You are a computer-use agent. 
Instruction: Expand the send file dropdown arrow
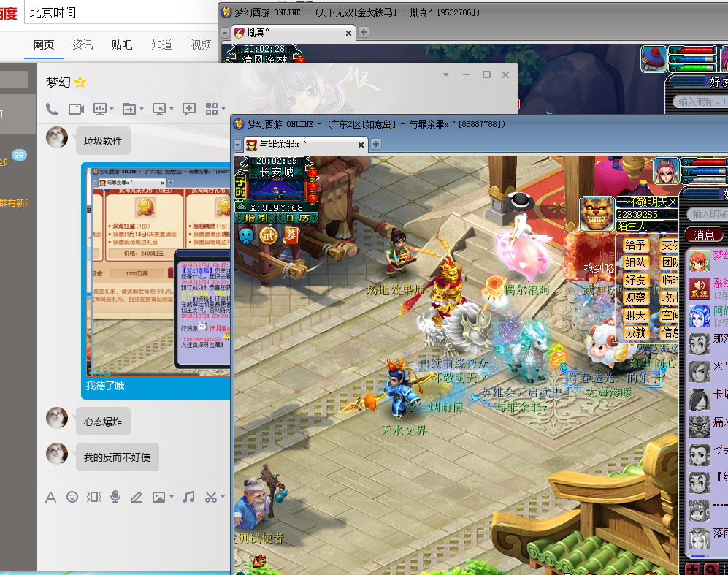(141, 109)
